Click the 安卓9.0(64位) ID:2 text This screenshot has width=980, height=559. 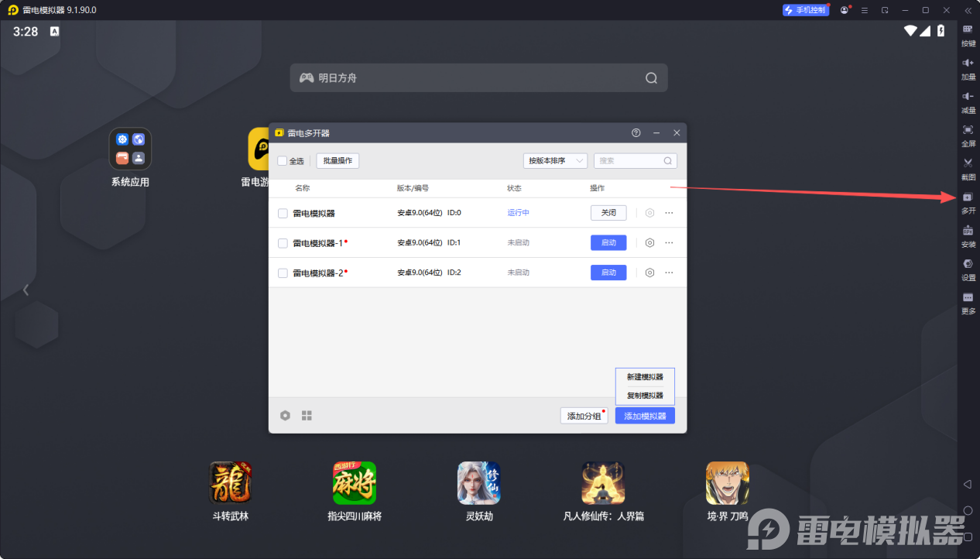pyautogui.click(x=429, y=273)
